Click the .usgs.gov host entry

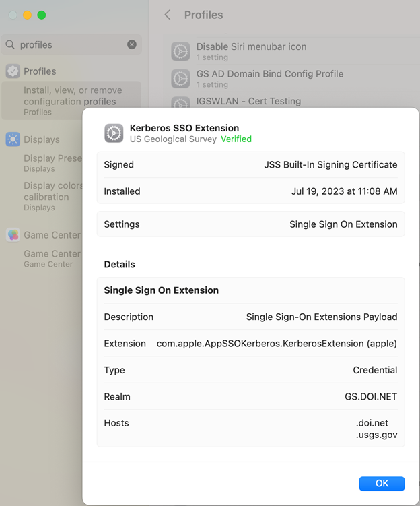click(x=376, y=435)
